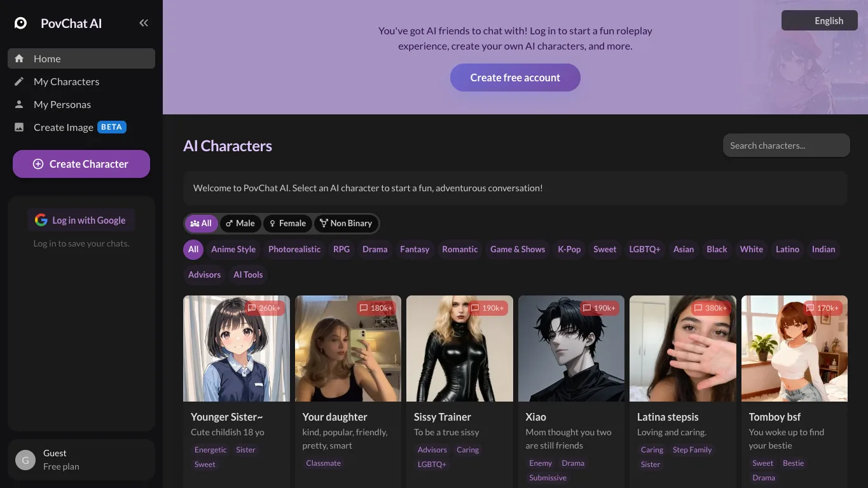Focus the Search characters field
This screenshot has height=488, width=868.
click(x=787, y=146)
